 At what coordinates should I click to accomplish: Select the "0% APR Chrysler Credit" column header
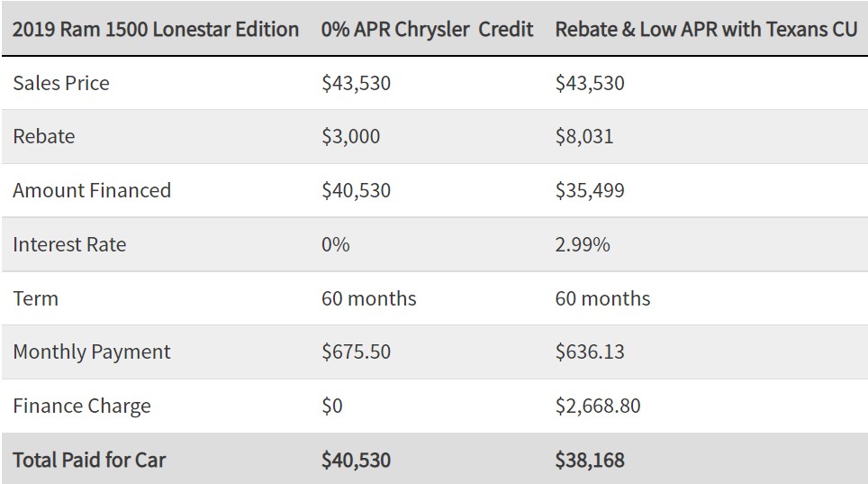click(427, 29)
